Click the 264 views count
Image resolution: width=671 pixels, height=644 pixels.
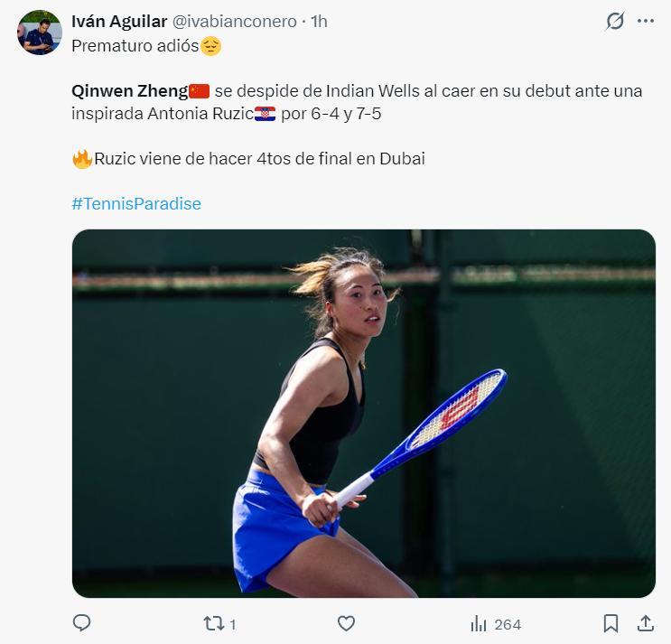(508, 624)
